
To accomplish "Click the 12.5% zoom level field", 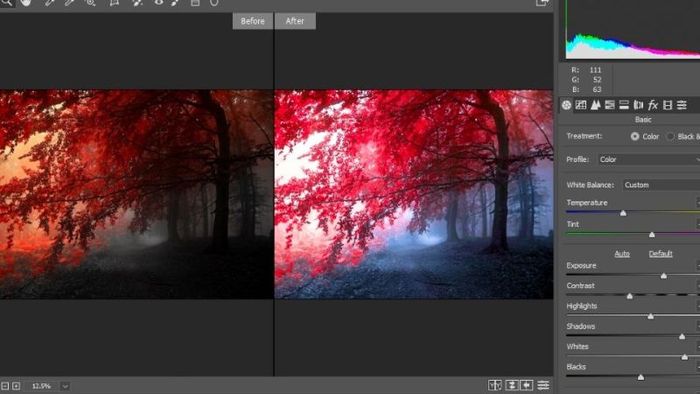I will click(42, 386).
